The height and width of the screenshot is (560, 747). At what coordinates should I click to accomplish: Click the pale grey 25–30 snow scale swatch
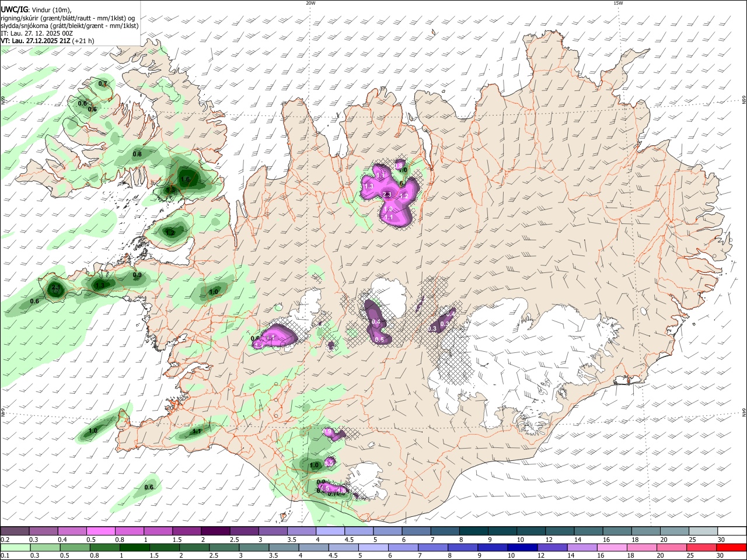[703, 531]
